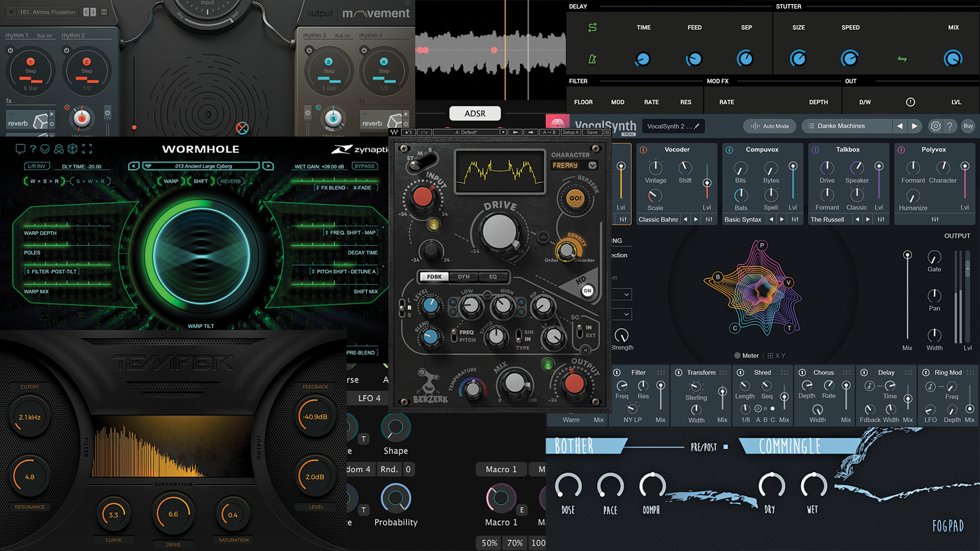Screen dimensions: 980x551
Task: Open Vocoder advanced settings sliders icon
Action: point(709,219)
